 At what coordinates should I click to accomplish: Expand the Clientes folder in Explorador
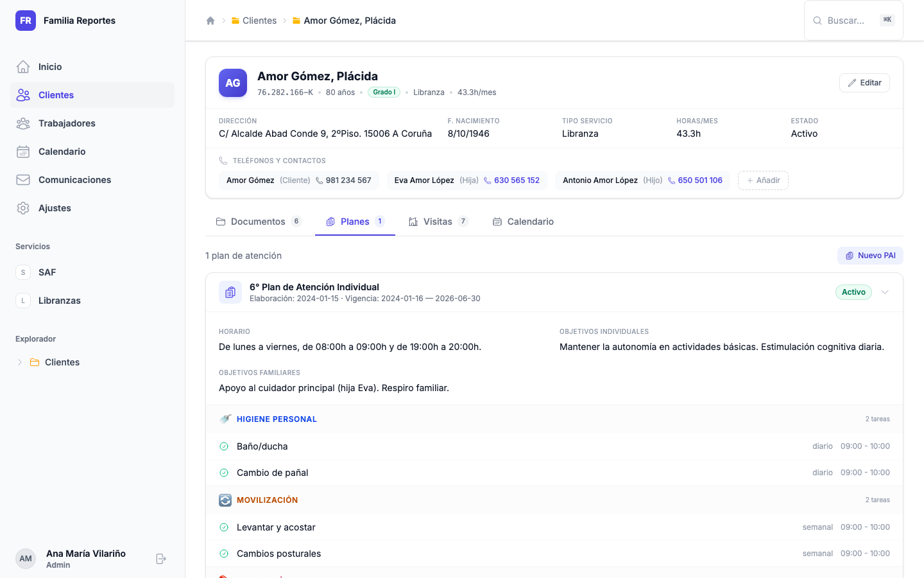20,362
